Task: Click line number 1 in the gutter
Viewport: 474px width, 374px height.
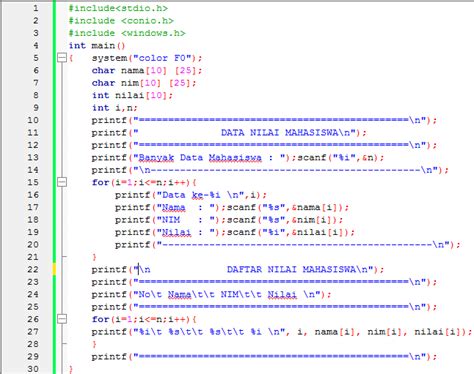Action: coord(36,8)
